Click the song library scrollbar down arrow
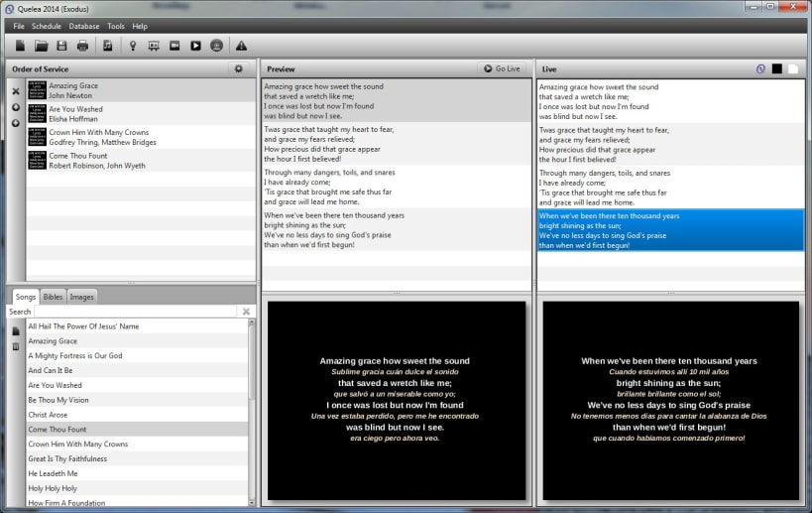Viewport: 812px width, 513px height. pyautogui.click(x=252, y=502)
